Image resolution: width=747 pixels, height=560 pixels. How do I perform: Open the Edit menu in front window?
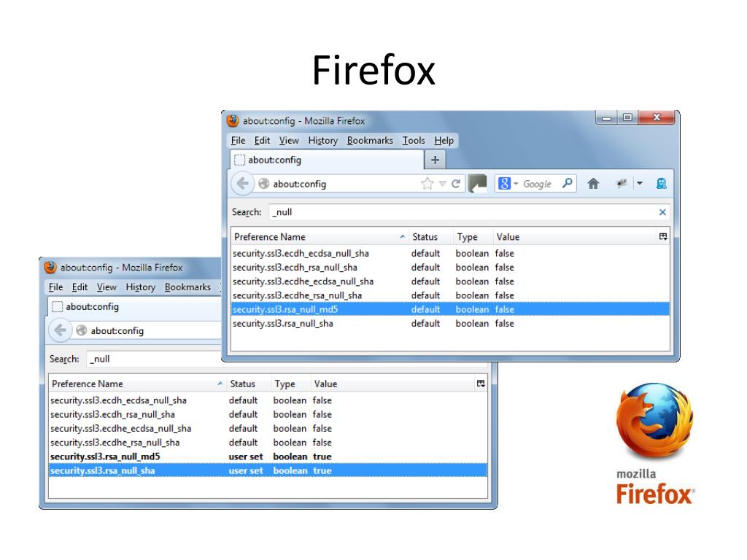[x=262, y=141]
